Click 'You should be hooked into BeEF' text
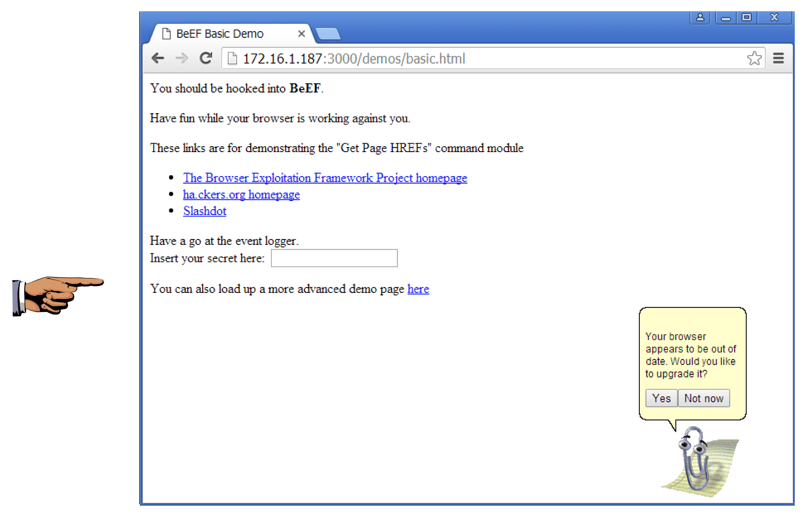 237,89
